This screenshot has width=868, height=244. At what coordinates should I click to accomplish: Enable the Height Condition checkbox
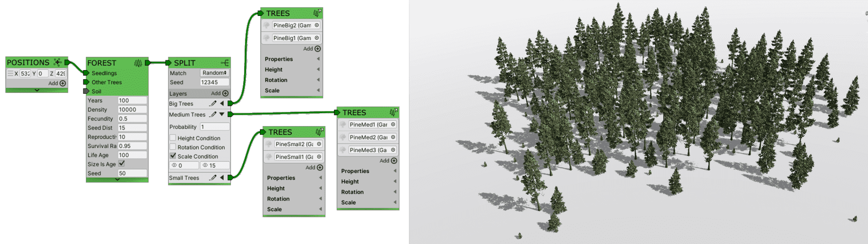click(173, 138)
